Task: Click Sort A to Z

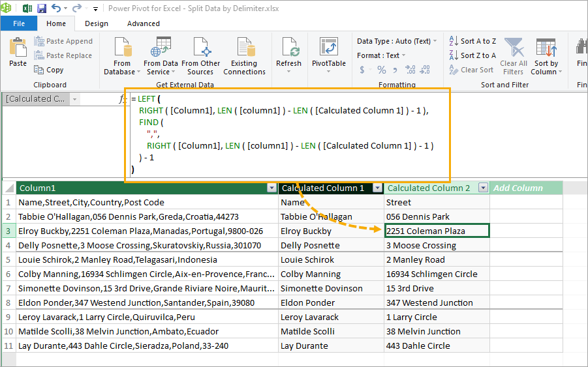Action: click(472, 41)
